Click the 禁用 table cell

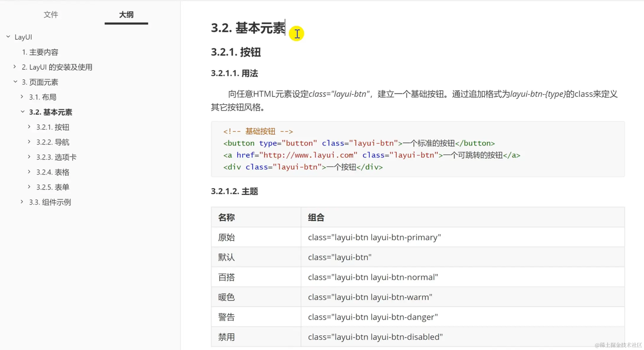click(256, 337)
